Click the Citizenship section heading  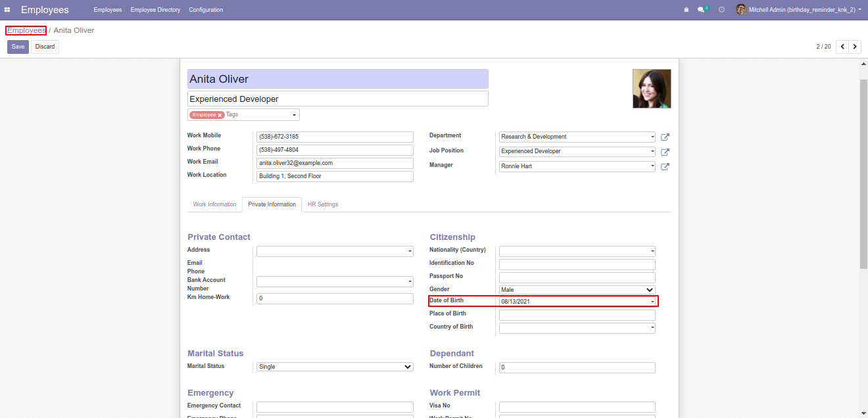(x=452, y=237)
